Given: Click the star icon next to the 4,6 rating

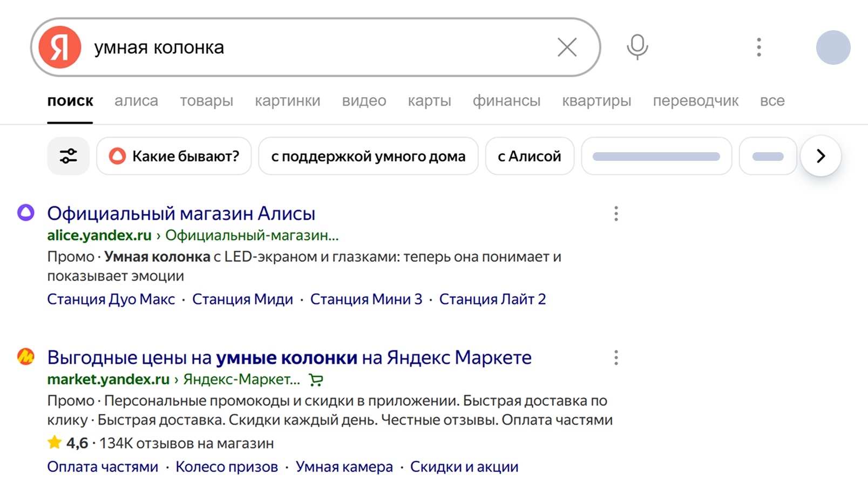Looking at the screenshot, I should click(x=53, y=443).
